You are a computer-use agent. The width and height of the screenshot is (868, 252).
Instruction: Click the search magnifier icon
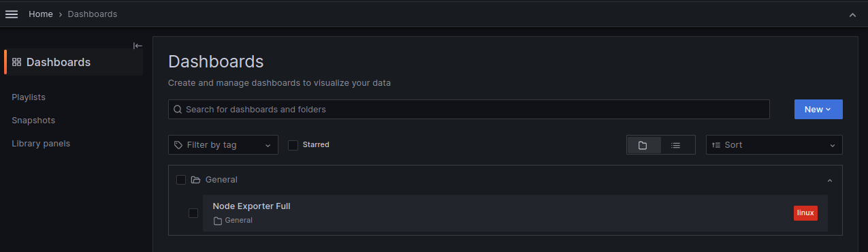coord(178,109)
